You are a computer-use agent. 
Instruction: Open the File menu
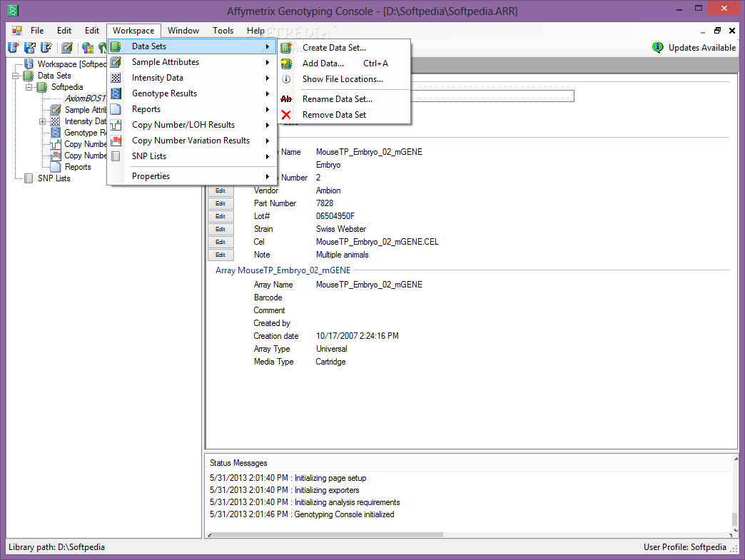[37, 31]
